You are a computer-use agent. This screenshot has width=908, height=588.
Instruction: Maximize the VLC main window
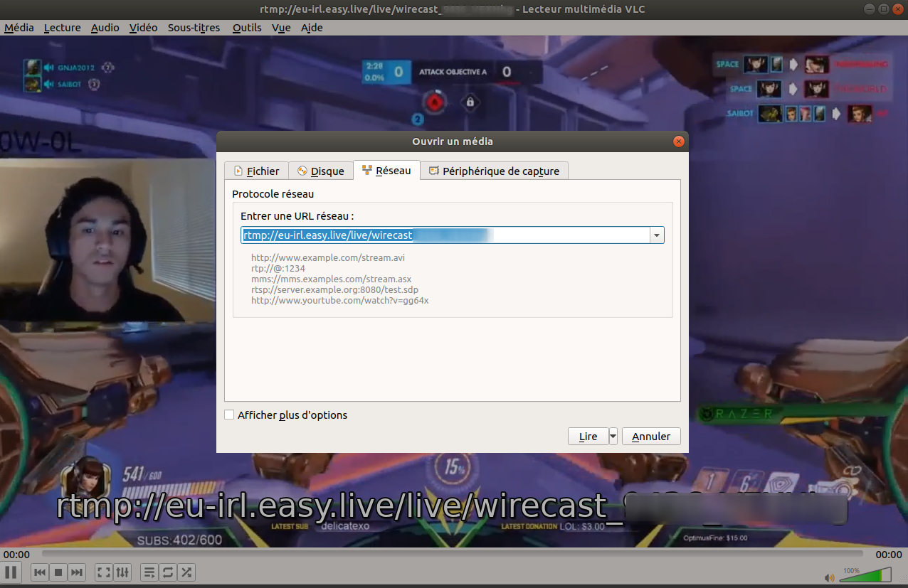click(883, 9)
